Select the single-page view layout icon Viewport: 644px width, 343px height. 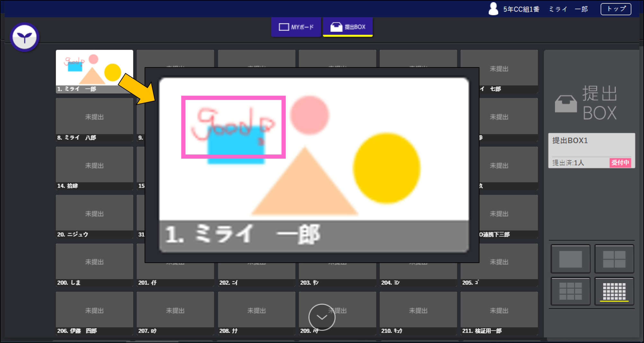[570, 259]
